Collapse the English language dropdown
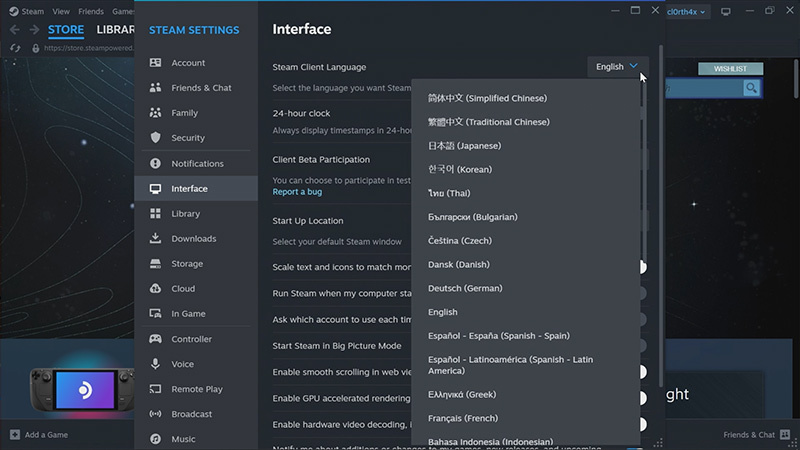Image resolution: width=800 pixels, height=450 pixels. pos(616,67)
